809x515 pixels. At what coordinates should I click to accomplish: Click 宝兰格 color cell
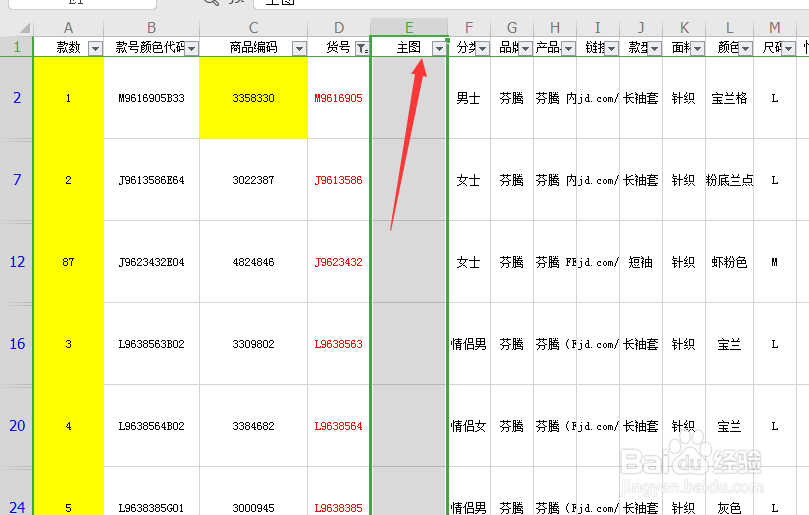pyautogui.click(x=729, y=98)
